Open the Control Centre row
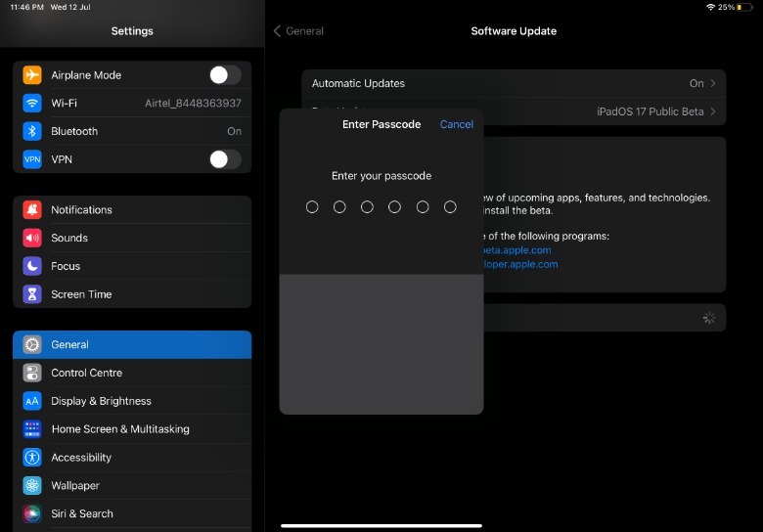The width and height of the screenshot is (763, 532). (132, 373)
